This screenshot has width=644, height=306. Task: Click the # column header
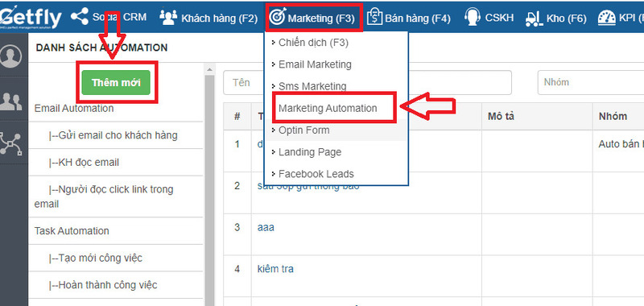(237, 116)
